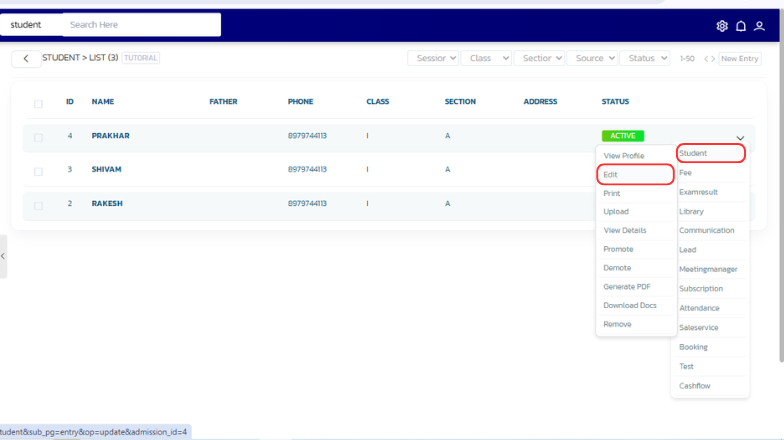784x440 pixels.
Task: Choose Remove in the row menu
Action: [x=617, y=324]
